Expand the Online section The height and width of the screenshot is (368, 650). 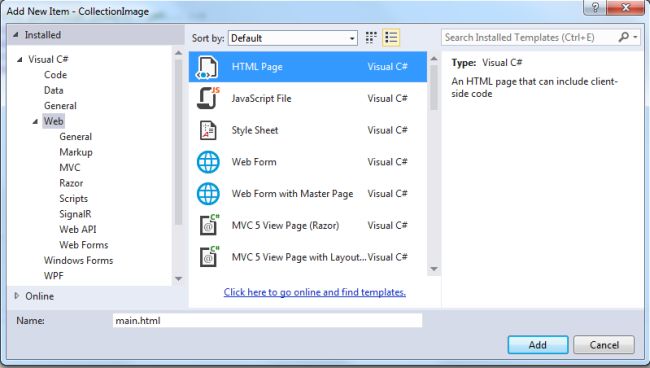coord(17,296)
